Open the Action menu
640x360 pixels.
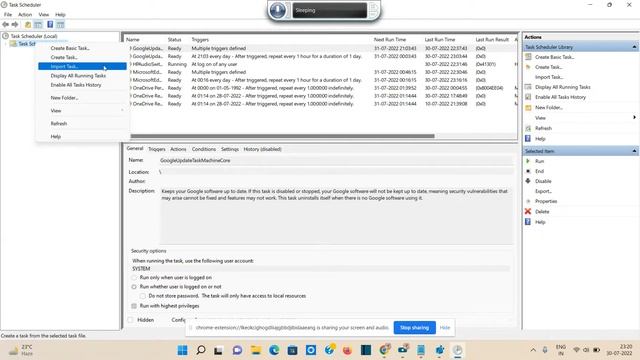click(25, 15)
